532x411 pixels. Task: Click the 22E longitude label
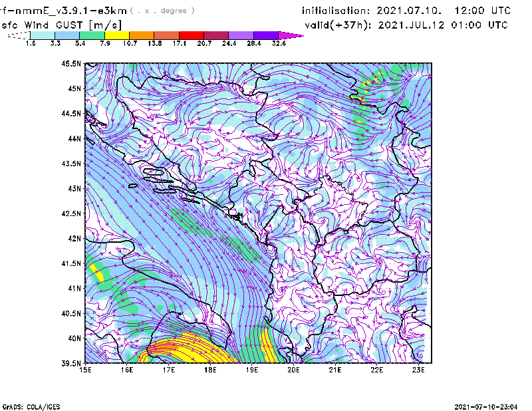377,370
